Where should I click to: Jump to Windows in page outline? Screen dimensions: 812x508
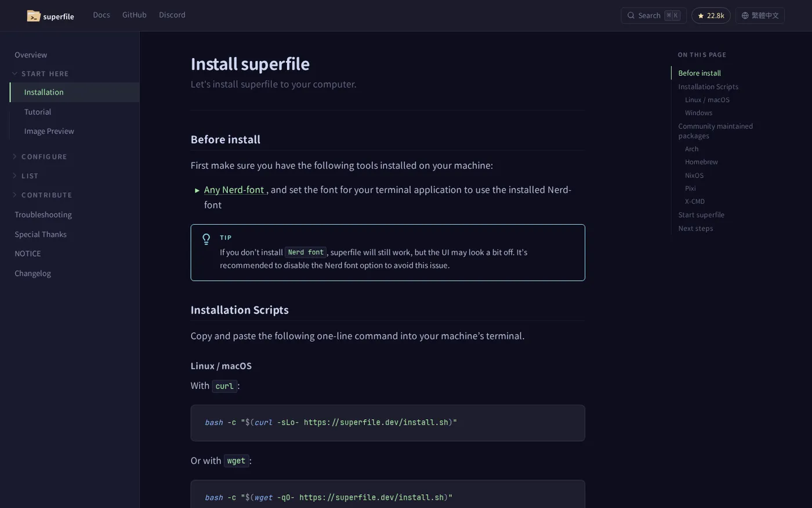[x=698, y=113]
